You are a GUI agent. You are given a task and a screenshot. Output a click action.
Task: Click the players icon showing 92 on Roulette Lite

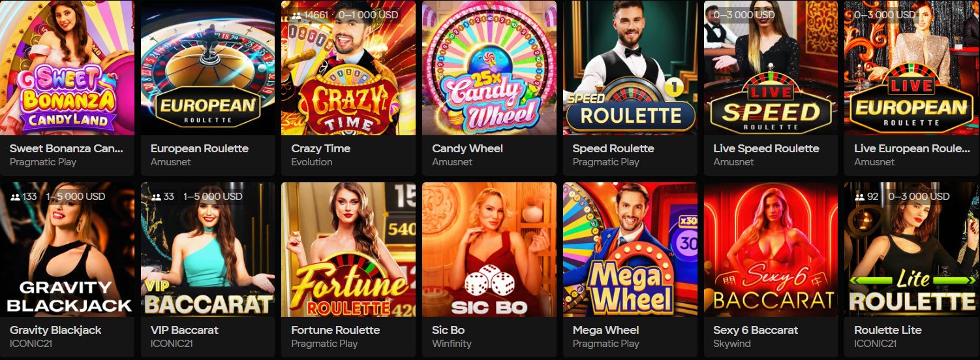point(859,197)
